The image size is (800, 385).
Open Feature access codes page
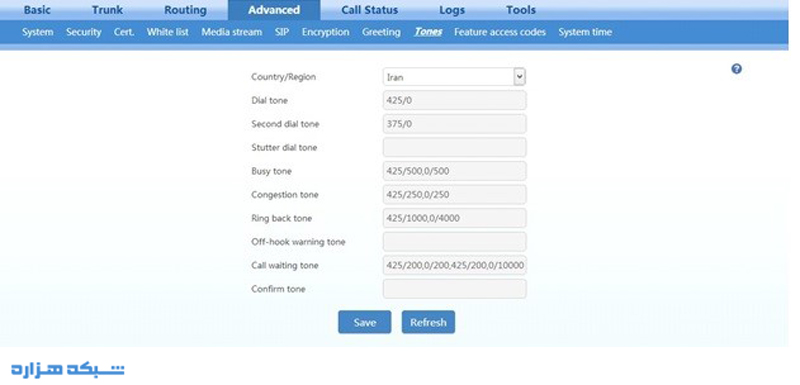[500, 32]
